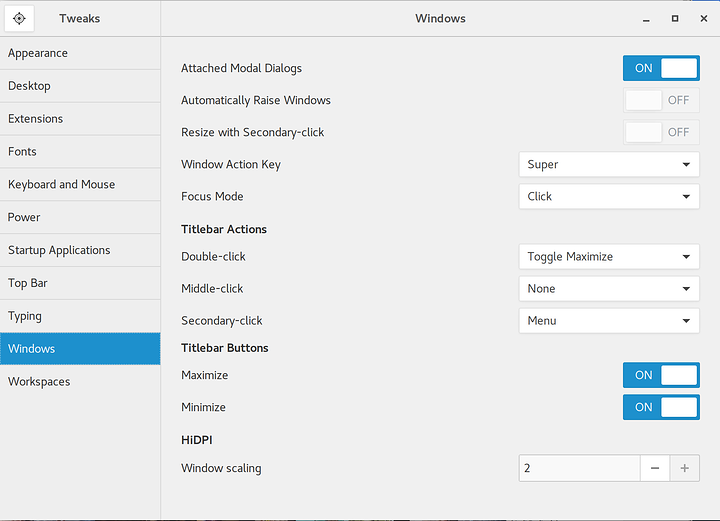Maximize the Tweaks window
The width and height of the screenshot is (720, 521).
[675, 18]
